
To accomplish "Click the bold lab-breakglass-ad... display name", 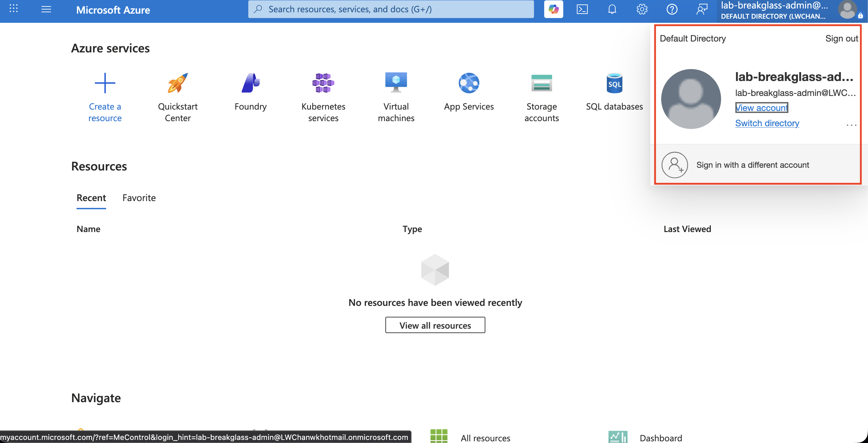I will click(794, 77).
